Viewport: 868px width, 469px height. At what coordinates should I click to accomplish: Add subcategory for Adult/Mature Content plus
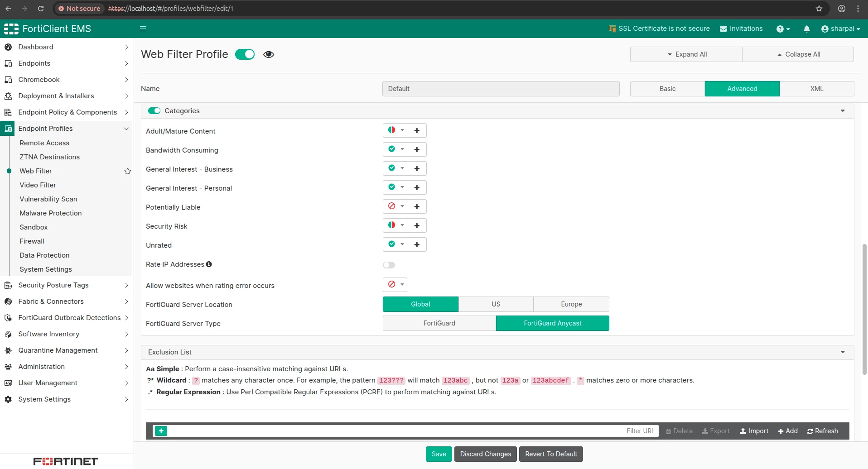pos(417,131)
